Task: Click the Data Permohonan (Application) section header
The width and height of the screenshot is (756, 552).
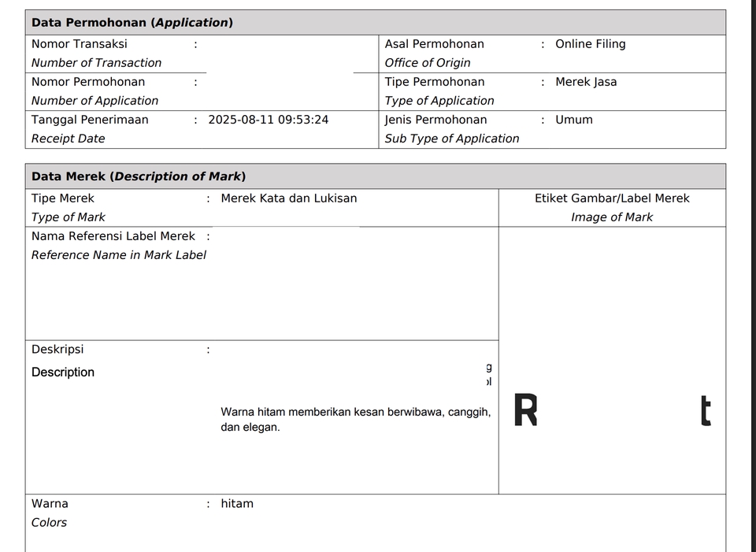Action: (132, 23)
